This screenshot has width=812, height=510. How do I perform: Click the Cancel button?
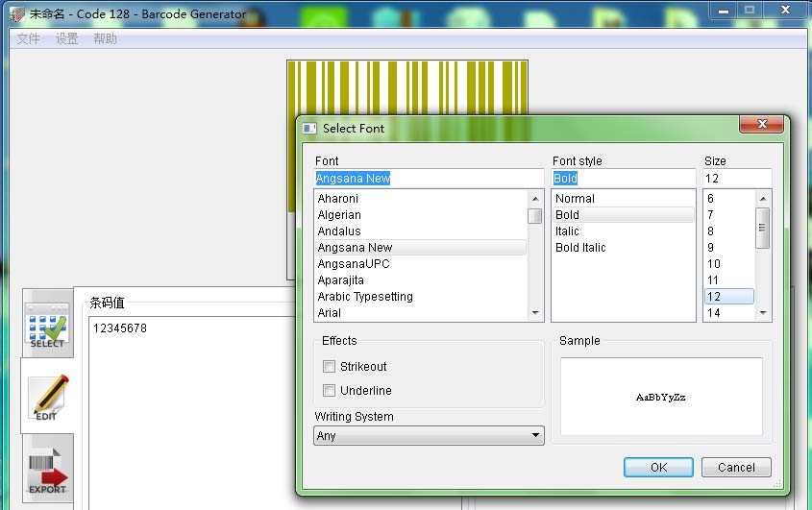(736, 467)
